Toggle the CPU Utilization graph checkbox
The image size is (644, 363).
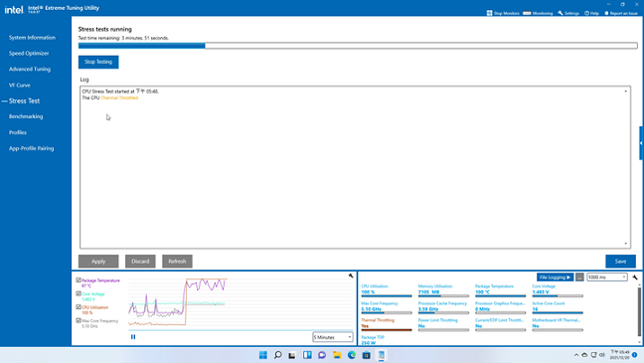(79, 307)
